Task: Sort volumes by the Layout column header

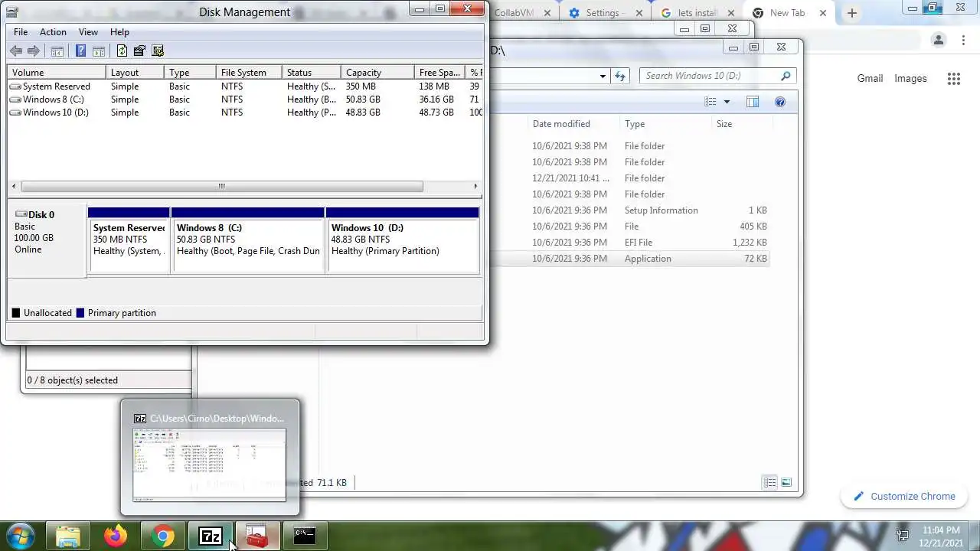Action: pyautogui.click(x=135, y=72)
